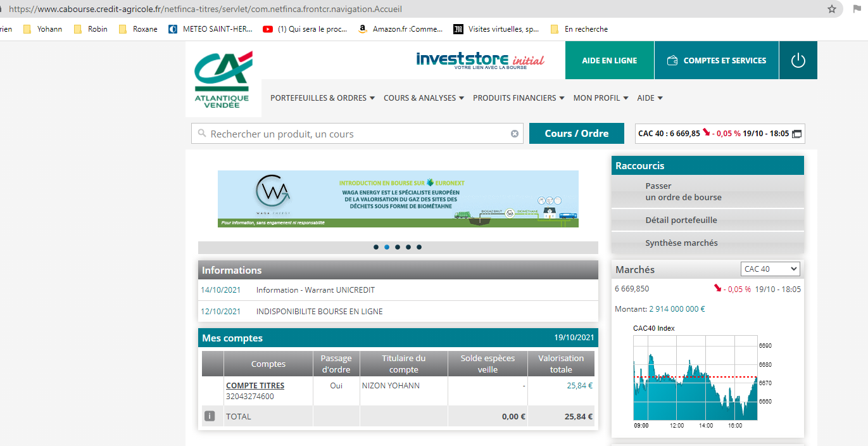868x446 pixels.
Task: Open INDISPONIBILITE BOURSE EN LIGNE notice
Action: (x=319, y=311)
